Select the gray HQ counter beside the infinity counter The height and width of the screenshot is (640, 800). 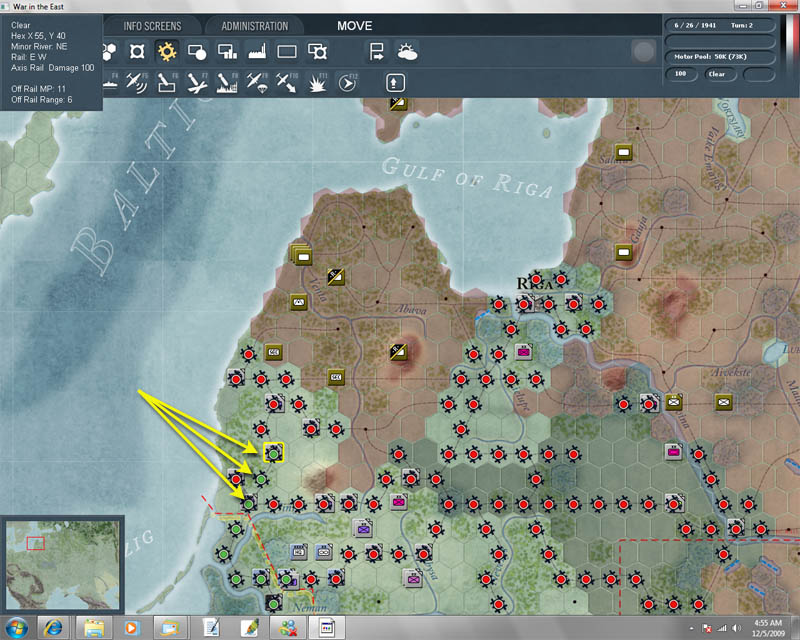tap(299, 552)
